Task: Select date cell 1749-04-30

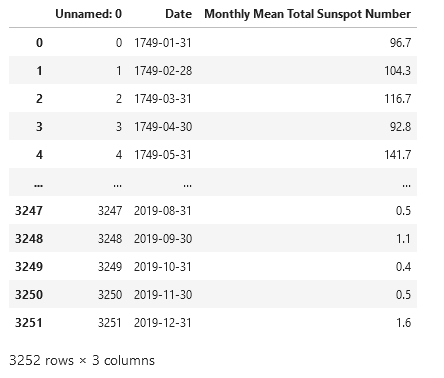Action: point(163,127)
